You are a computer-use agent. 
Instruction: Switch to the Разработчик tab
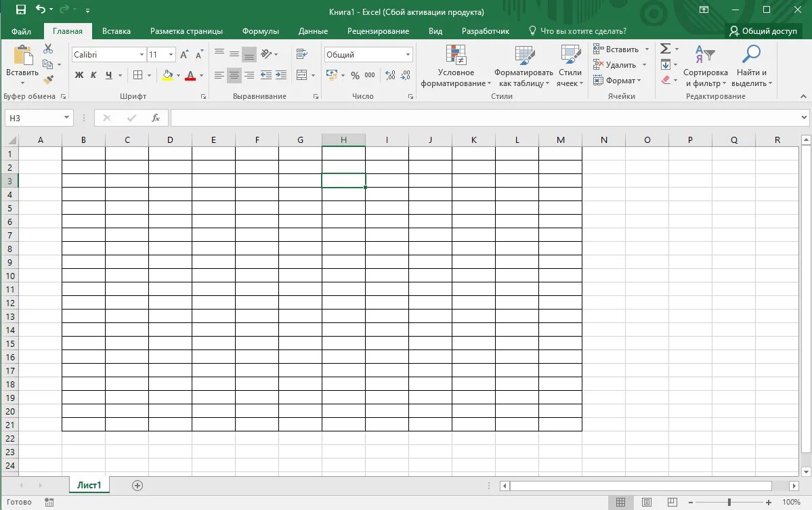485,31
